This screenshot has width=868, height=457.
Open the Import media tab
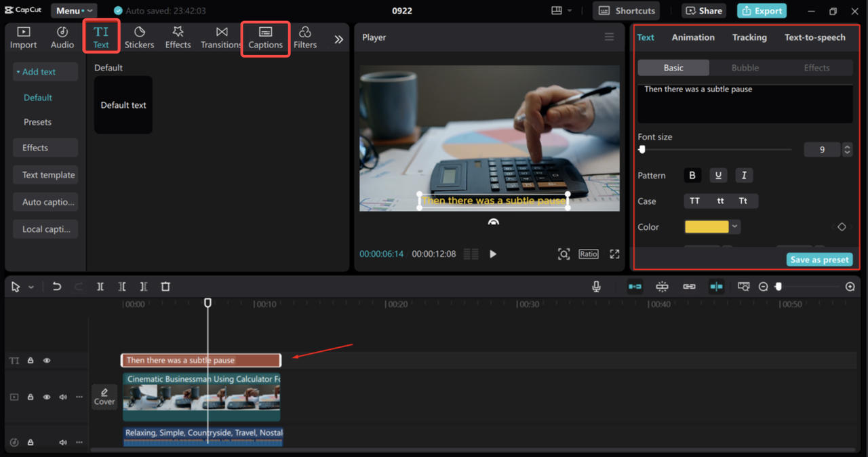(23, 37)
